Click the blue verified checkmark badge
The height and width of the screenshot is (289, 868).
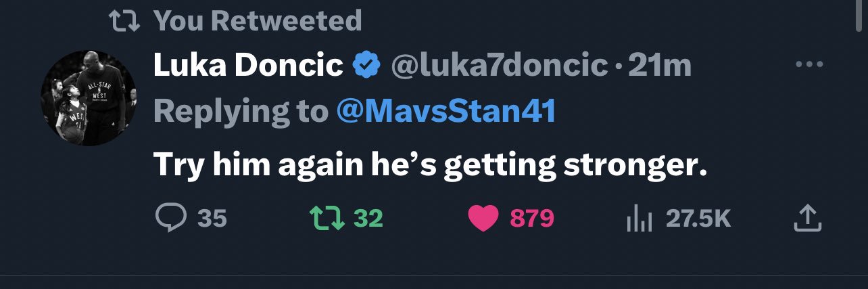(x=366, y=66)
